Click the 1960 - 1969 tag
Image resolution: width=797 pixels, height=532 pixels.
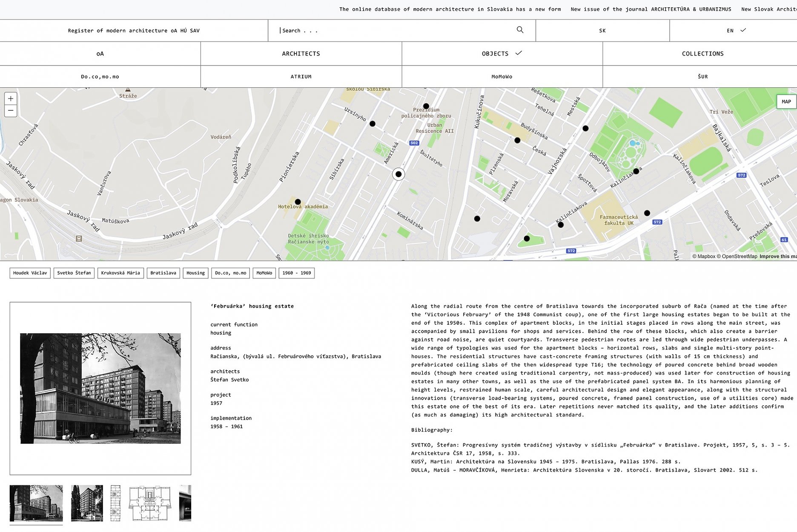click(296, 273)
